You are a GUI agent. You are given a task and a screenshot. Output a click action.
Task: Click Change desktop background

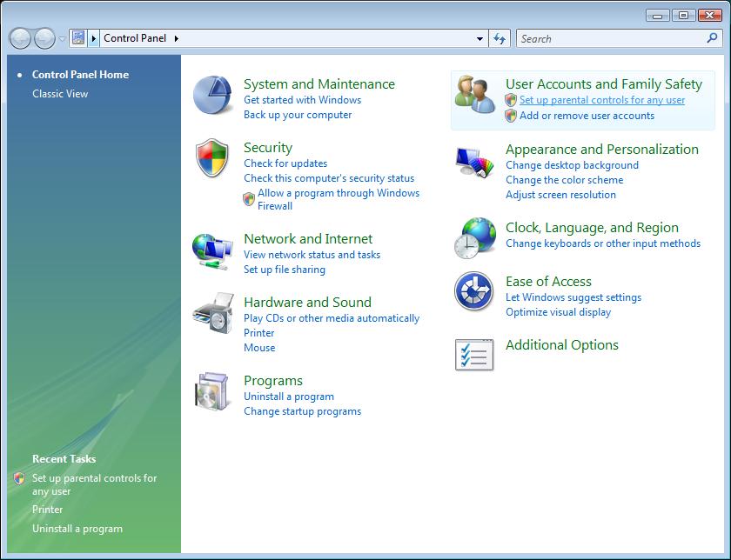[x=572, y=165]
